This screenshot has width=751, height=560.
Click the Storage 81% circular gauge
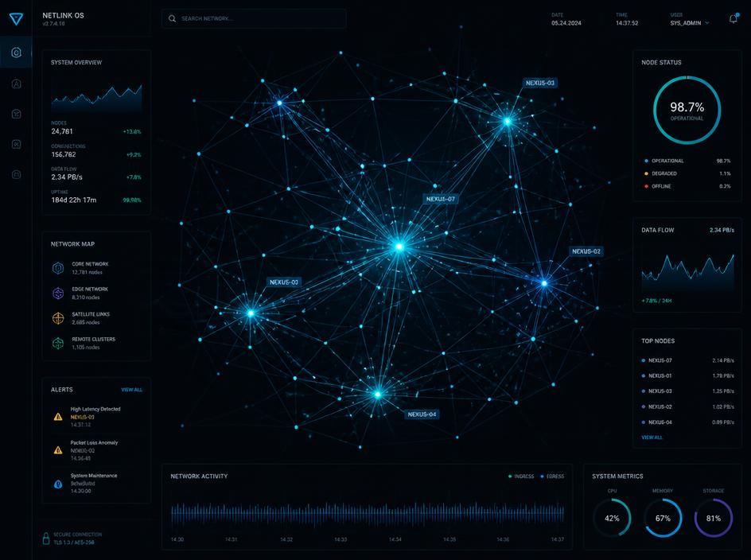point(713,518)
